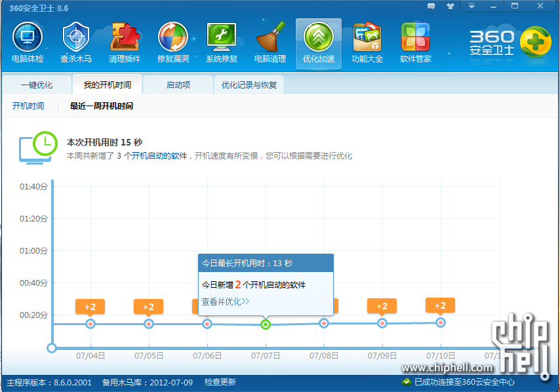Click the 01:20分 axis label
The image size is (560, 392).
tap(33, 218)
